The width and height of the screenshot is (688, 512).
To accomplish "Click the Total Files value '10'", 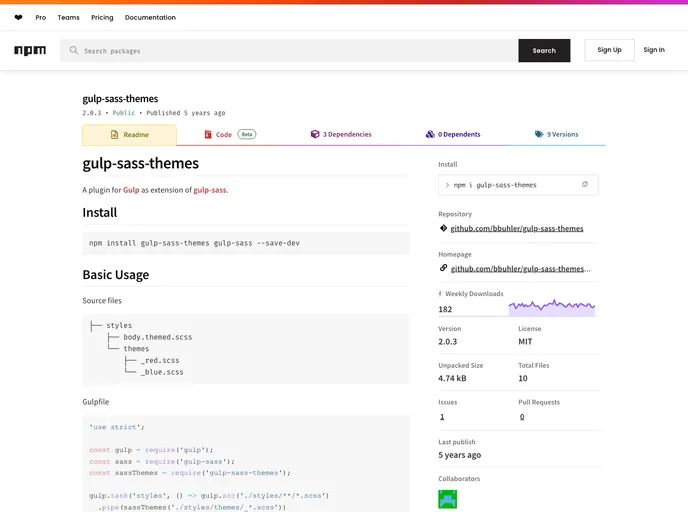I will (523, 378).
